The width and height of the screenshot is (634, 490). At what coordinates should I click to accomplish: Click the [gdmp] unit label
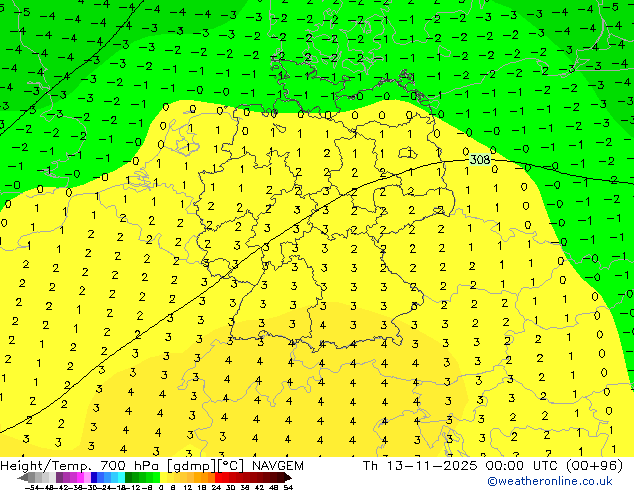point(192,466)
